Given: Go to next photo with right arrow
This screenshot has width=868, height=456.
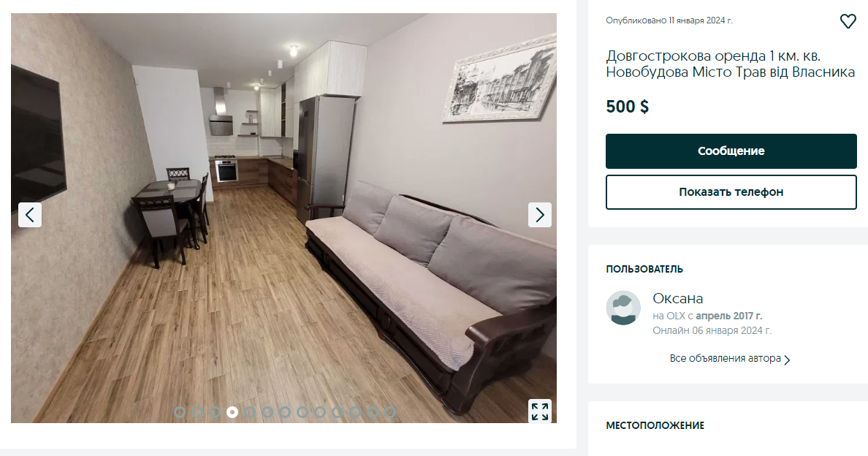Looking at the screenshot, I should pos(540,215).
